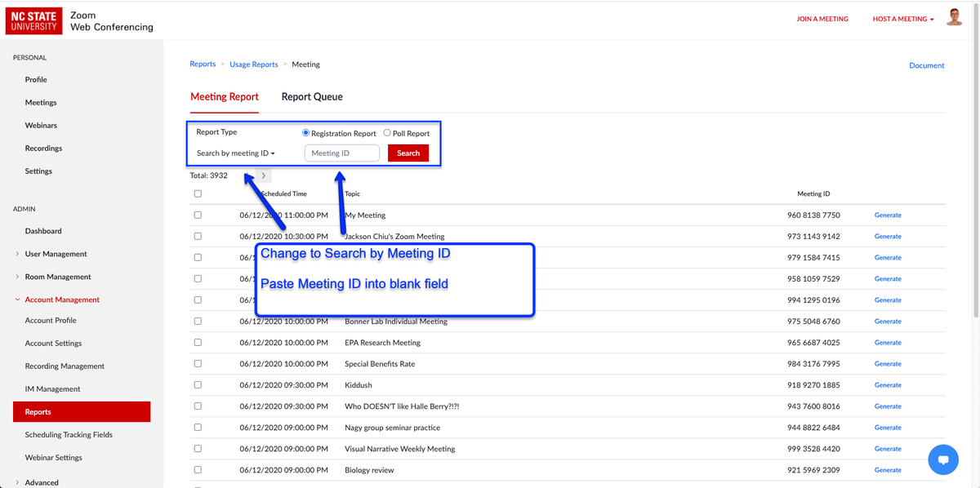Open the chat support widget

[x=943, y=459]
